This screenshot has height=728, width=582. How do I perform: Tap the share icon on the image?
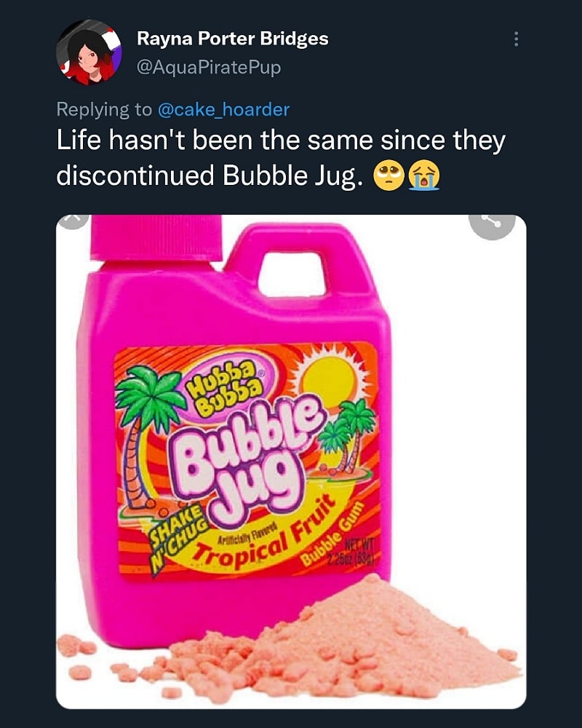pos(492,223)
